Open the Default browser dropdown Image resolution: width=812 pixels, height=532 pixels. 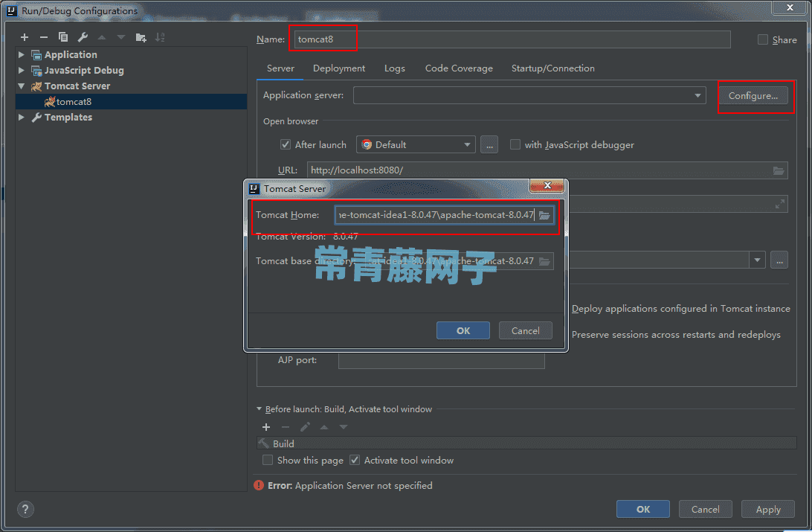(x=416, y=145)
